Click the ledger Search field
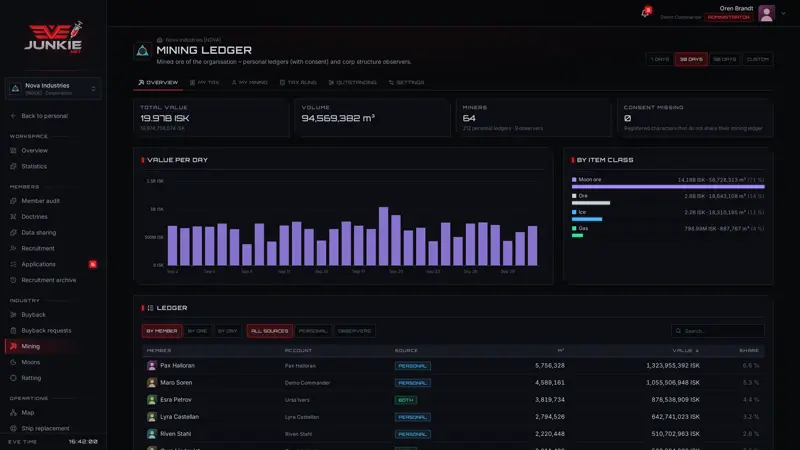 717,331
